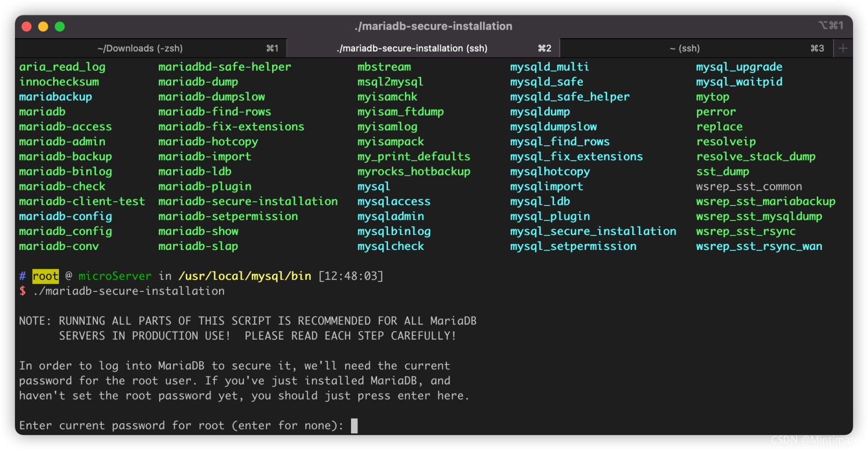Viewport: 868px width, 450px height.
Task: Click the password prompt cursor
Action: [354, 426]
